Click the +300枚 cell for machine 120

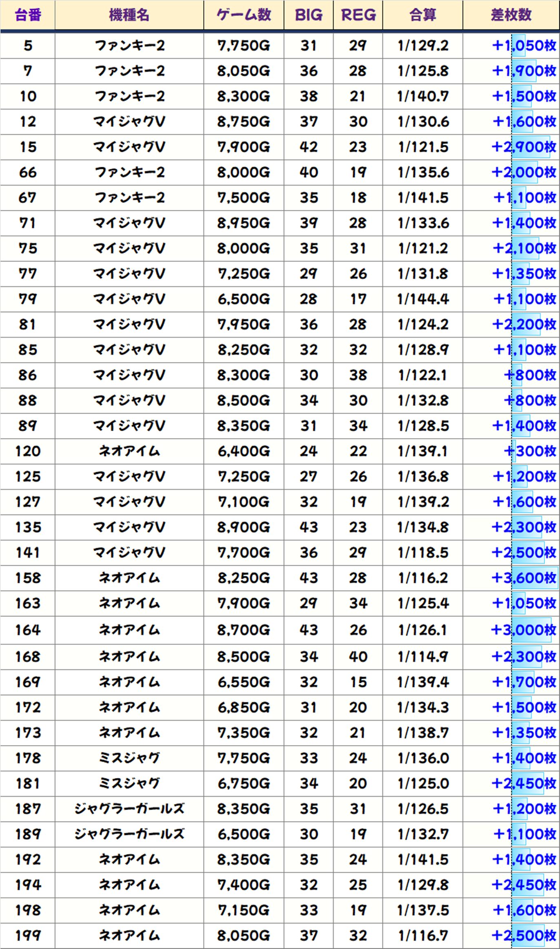[529, 451]
